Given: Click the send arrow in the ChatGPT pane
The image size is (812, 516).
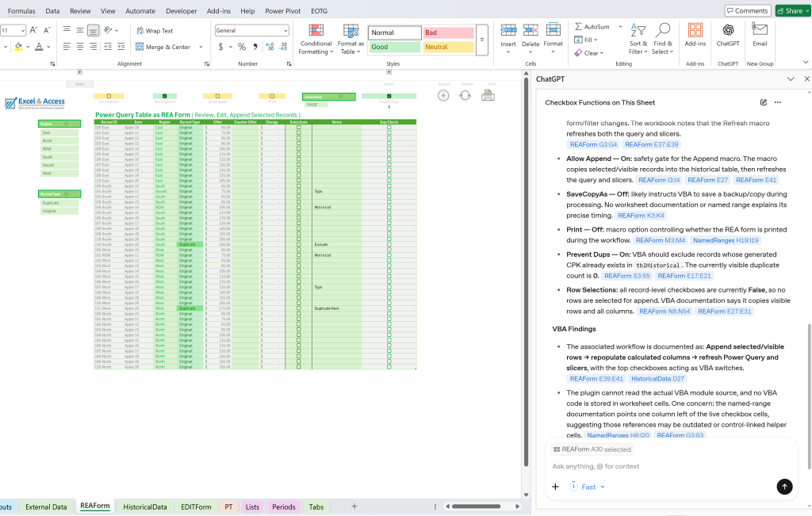Looking at the screenshot, I should click(784, 487).
